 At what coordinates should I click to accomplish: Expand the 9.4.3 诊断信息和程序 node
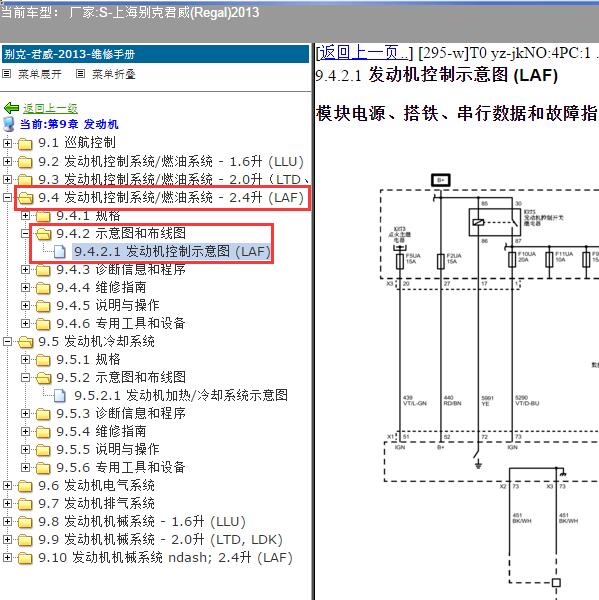[25, 269]
